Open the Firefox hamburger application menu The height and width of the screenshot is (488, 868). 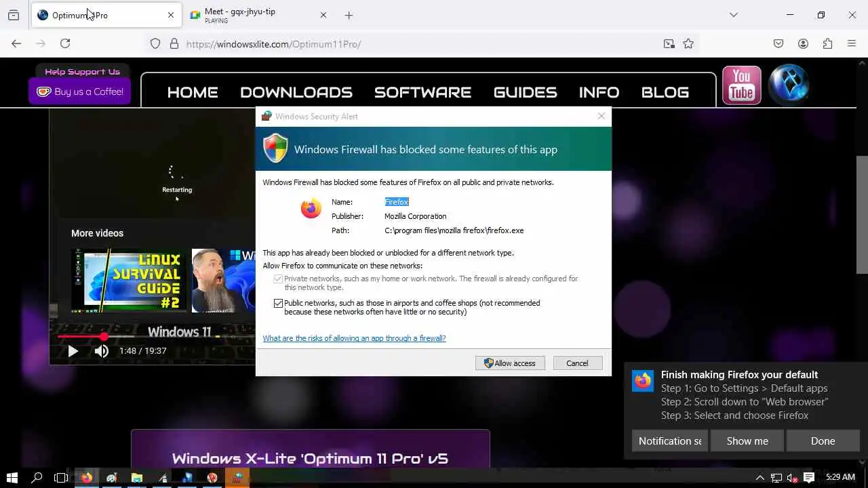[852, 43]
